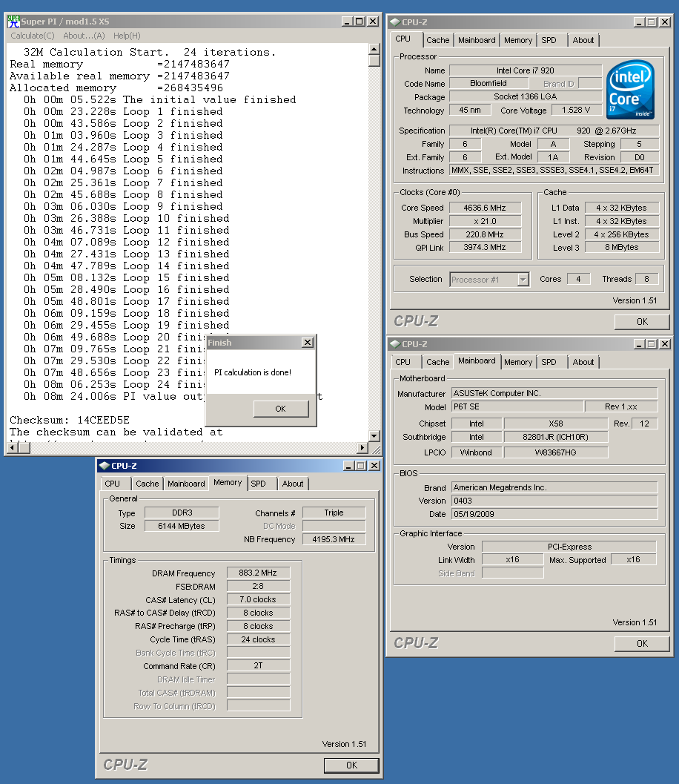
Task: Select About tab in Memory window
Action: tap(293, 484)
